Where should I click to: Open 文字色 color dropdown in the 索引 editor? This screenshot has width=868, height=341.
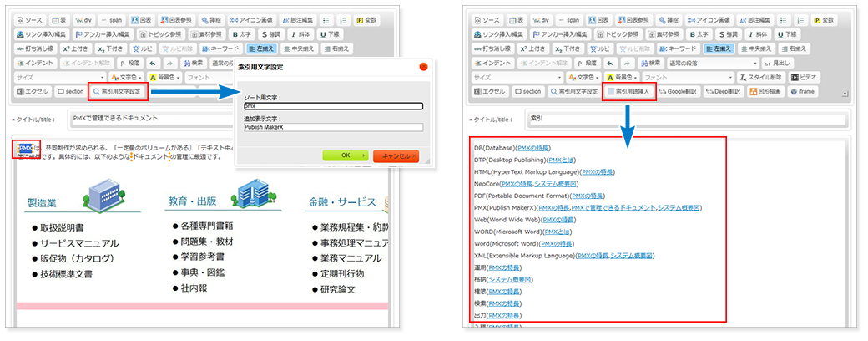584,77
